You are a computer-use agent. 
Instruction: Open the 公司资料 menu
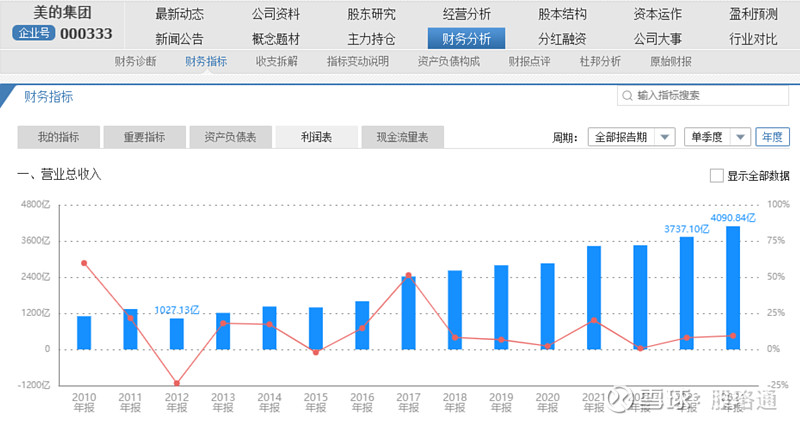pos(276,14)
